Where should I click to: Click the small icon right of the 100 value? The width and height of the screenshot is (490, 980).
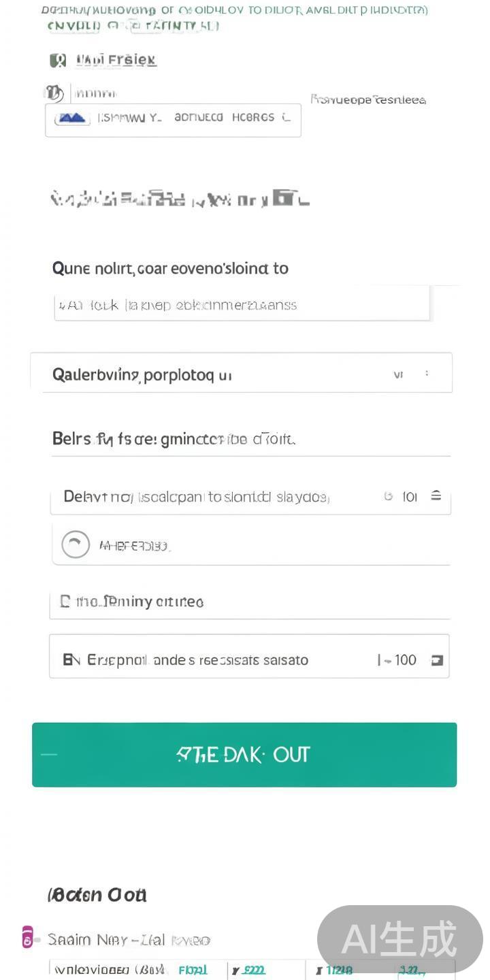[437, 660]
